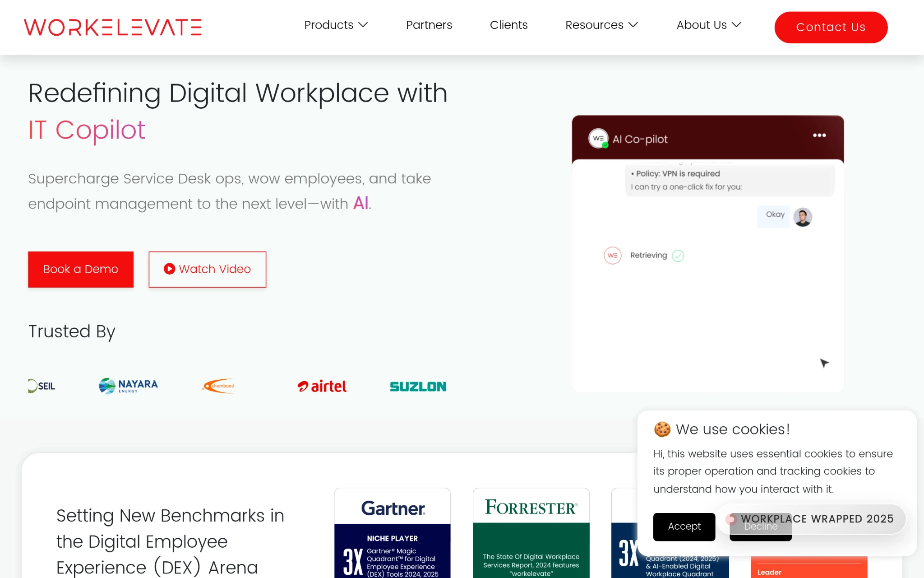The width and height of the screenshot is (924, 578).
Task: Book a Demo from the hero section
Action: 81,269
